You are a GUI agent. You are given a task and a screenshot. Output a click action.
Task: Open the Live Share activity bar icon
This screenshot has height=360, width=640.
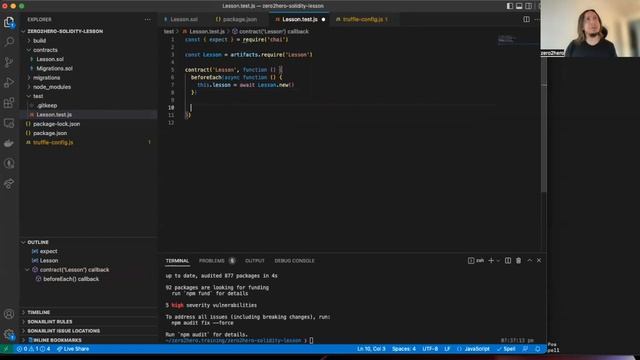pyautogui.click(x=9, y=184)
